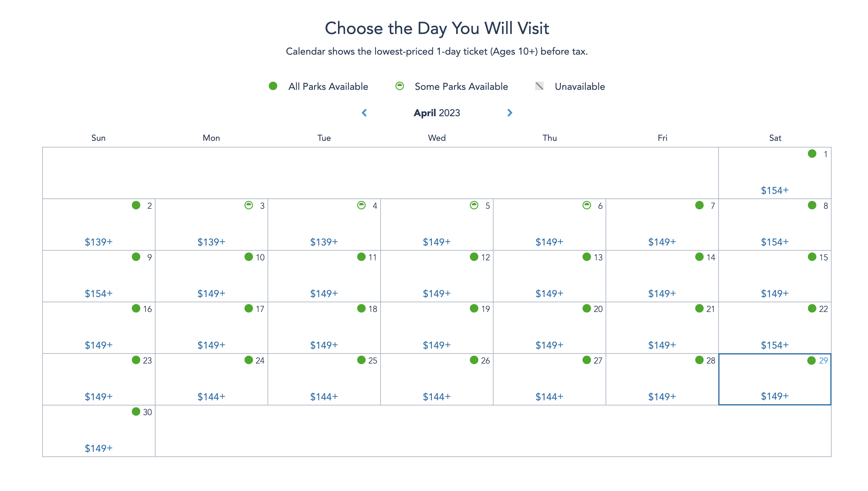Pick Saturday April 22 at $154+
Image resolution: width=868 pixels, height=491 pixels.
tap(774, 328)
